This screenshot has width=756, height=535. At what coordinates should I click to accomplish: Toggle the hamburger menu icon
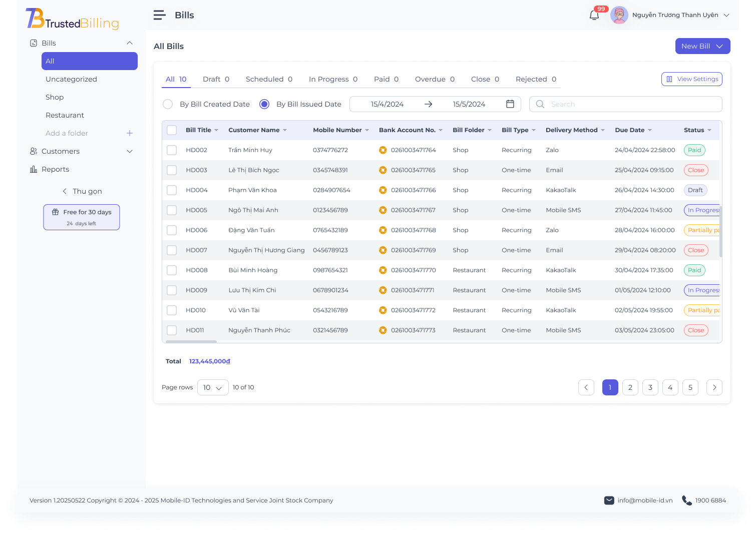point(160,15)
